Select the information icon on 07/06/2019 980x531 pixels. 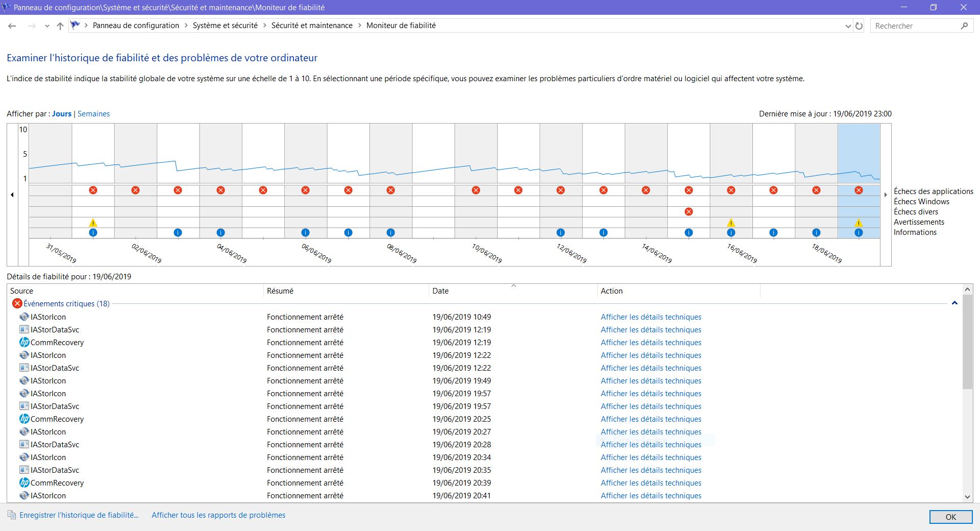click(x=348, y=232)
